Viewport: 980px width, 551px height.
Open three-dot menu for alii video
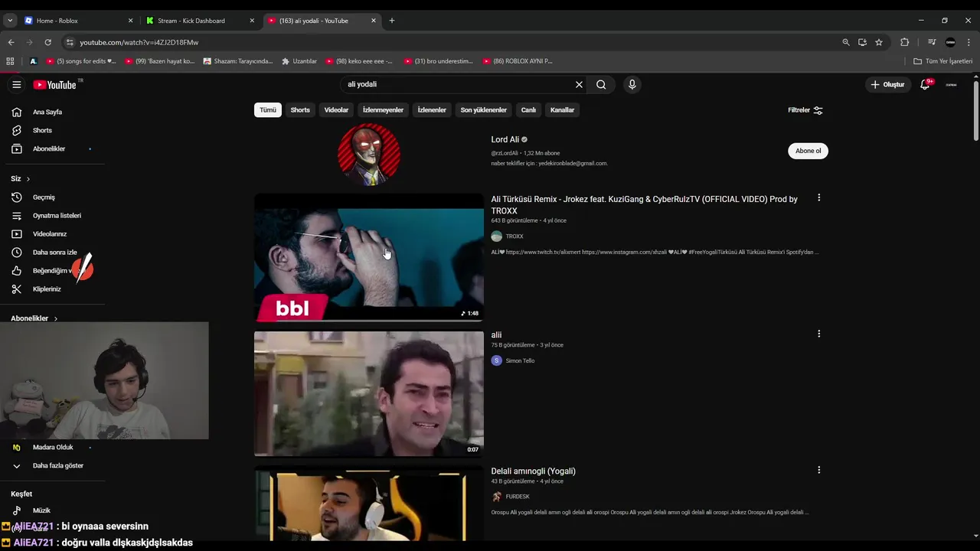[x=818, y=334]
